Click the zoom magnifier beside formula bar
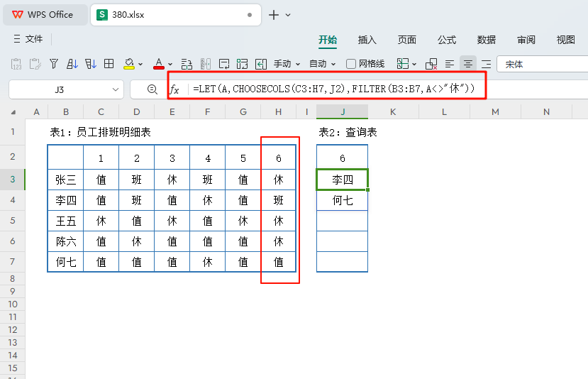588x379 pixels. tap(152, 89)
